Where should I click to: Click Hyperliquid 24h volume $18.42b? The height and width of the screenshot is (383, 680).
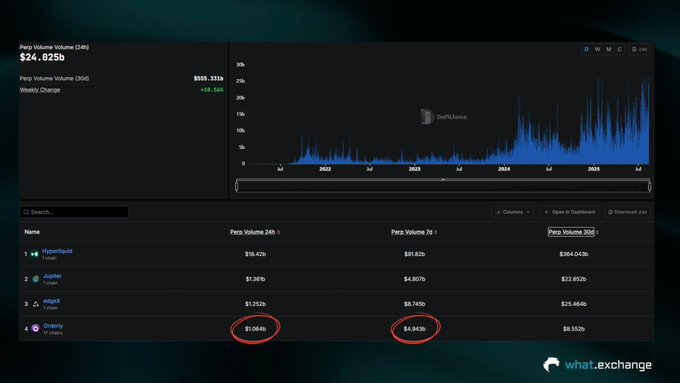tap(255, 254)
